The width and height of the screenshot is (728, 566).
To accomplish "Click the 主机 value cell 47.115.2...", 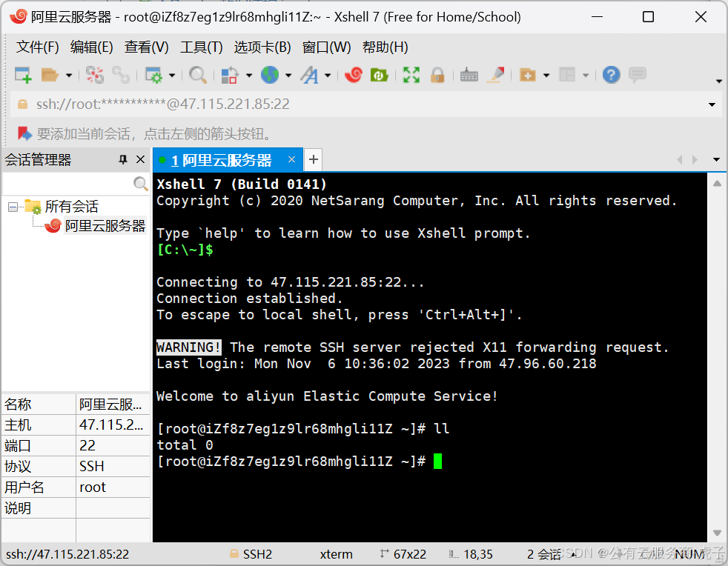I will coord(113,424).
